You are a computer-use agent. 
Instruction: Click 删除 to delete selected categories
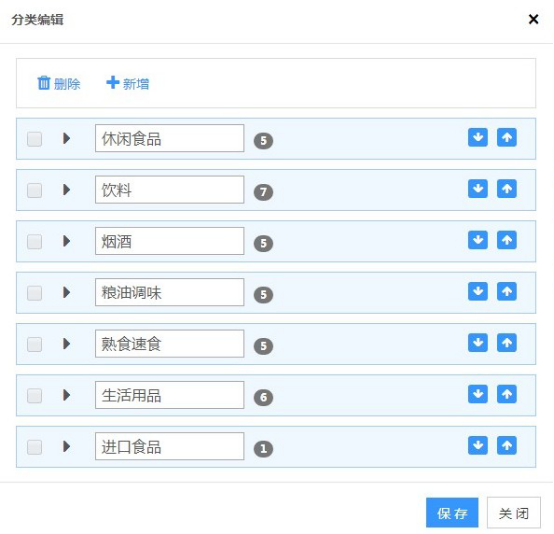59,83
